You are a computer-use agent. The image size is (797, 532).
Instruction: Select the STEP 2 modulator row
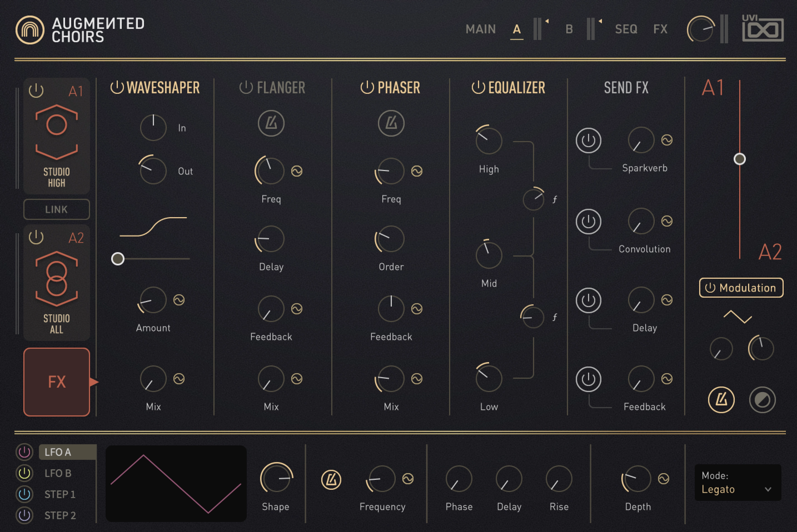pos(60,515)
